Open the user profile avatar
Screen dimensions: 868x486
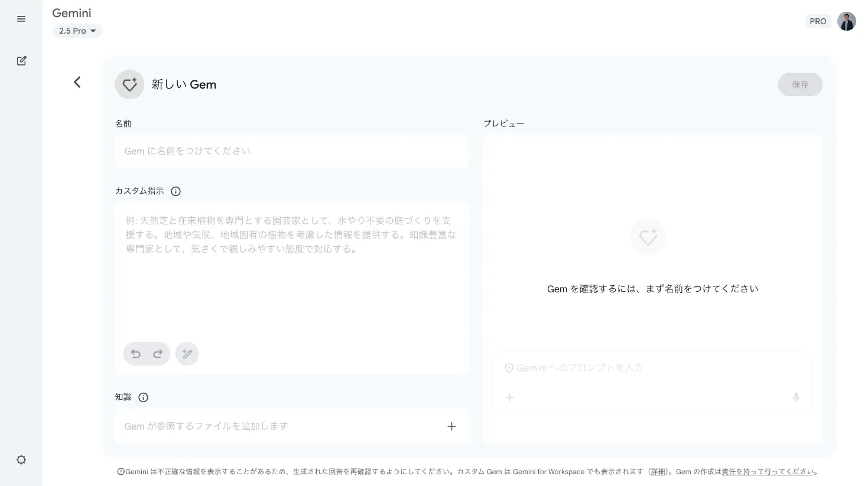click(847, 21)
